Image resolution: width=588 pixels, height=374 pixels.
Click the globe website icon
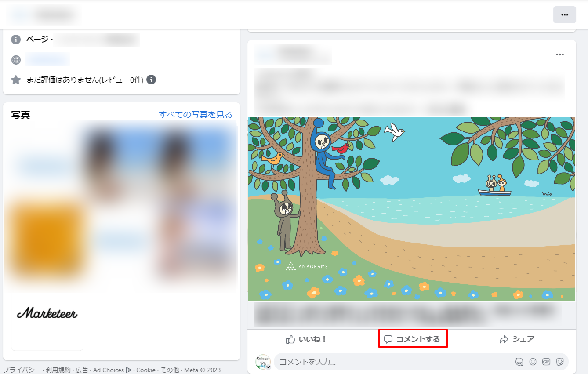point(16,60)
